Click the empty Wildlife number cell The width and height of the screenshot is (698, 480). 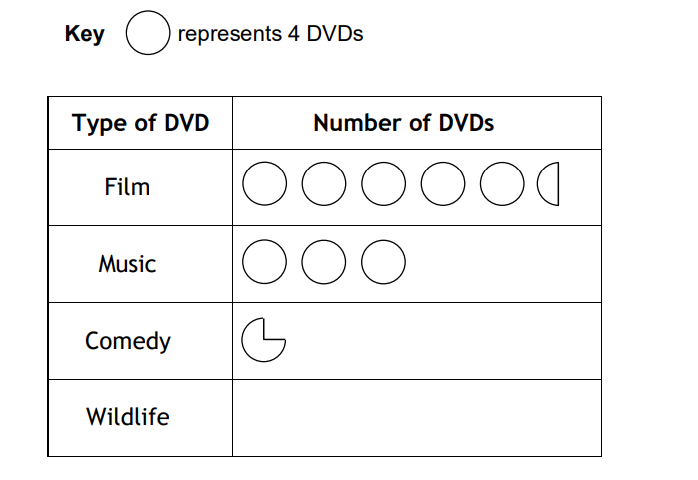click(417, 418)
